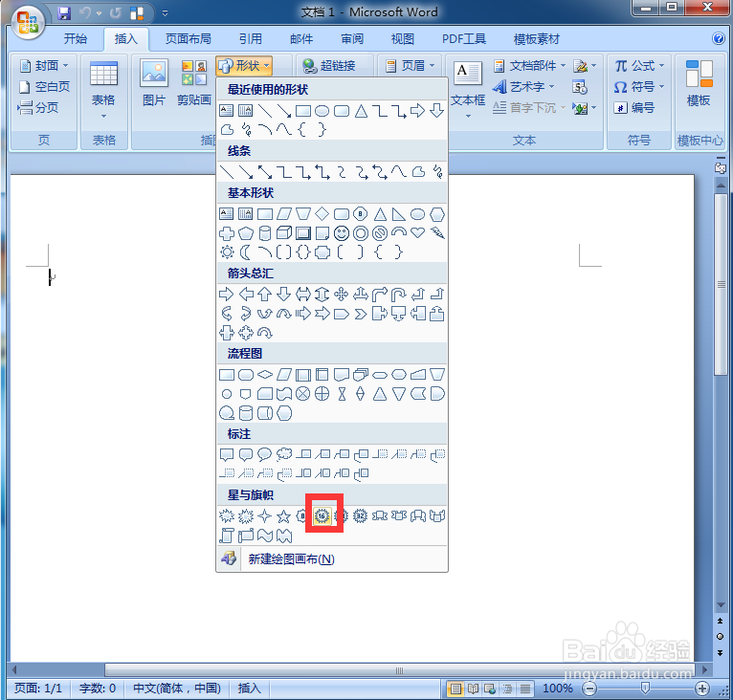Switch to full screen reading view
Screen dimensions: 733x700
pyautogui.click(x=473, y=689)
